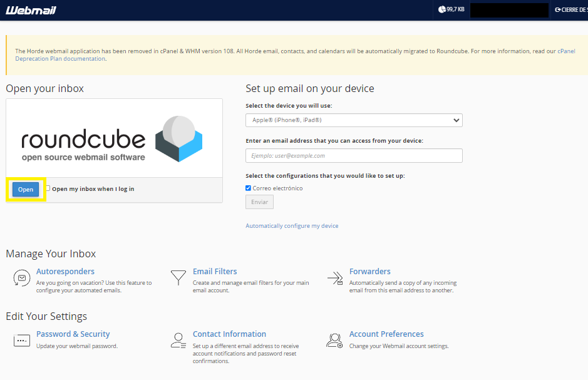Click the Email Filters funnel icon
Screen dimensions: 588x380
[x=178, y=278]
